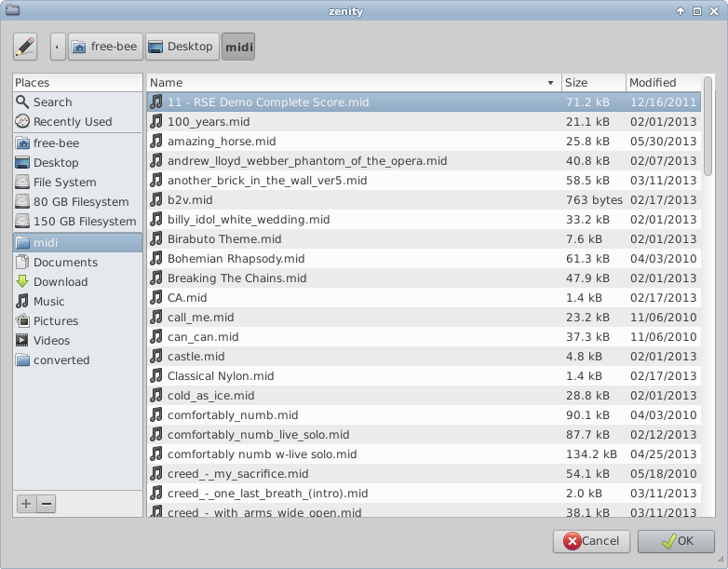Screen dimensions: 728x569
Task: Add bookmark with the plus button
Action: click(26, 504)
